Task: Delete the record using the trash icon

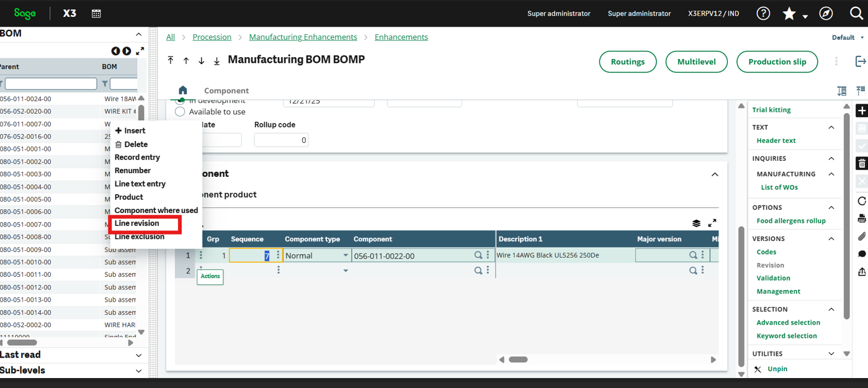Action: point(861,163)
